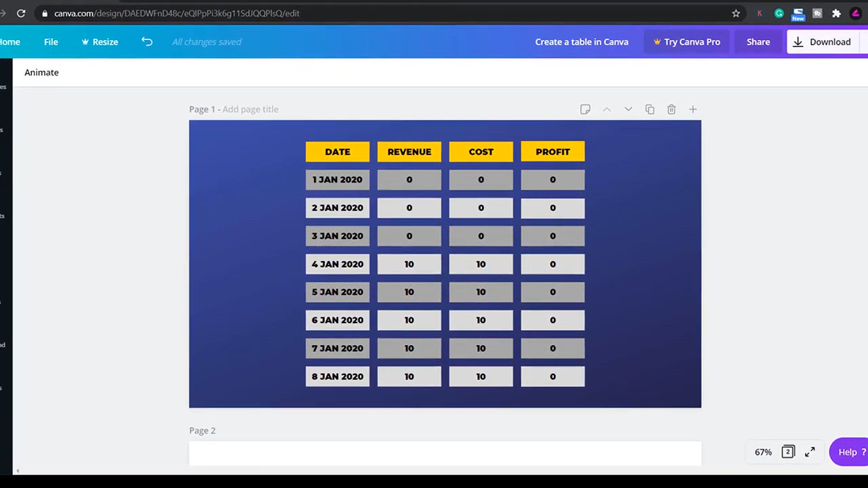
Task: Select cost cell for 8 JAN 2020
Action: (481, 376)
